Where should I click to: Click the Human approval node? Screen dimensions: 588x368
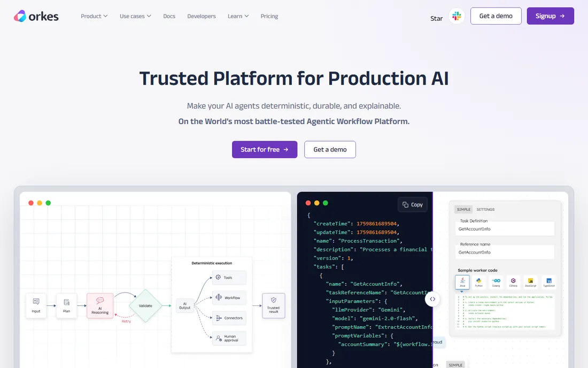(x=229, y=339)
